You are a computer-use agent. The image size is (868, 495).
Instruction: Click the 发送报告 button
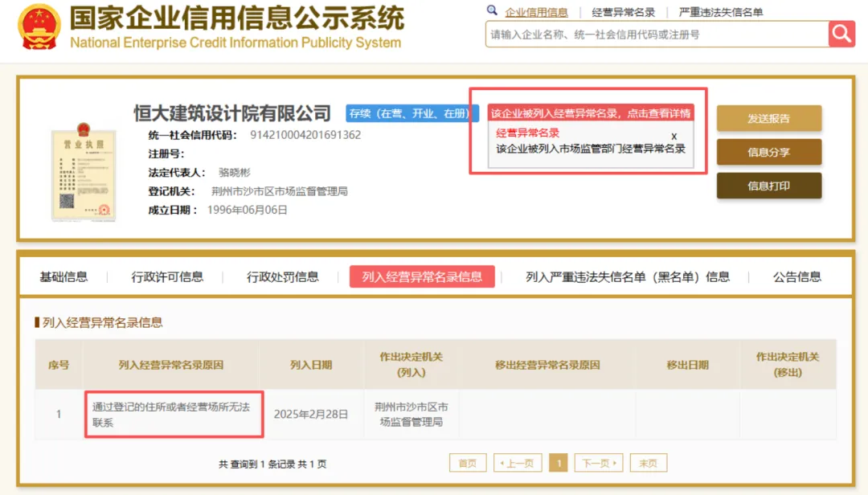[768, 117]
